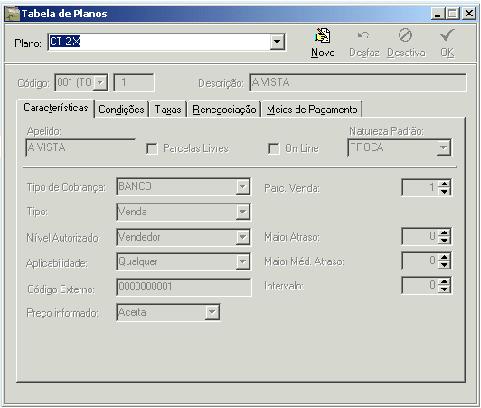Click the numeric code field beside Código
The height and width of the screenshot is (408, 481).
coord(134,82)
